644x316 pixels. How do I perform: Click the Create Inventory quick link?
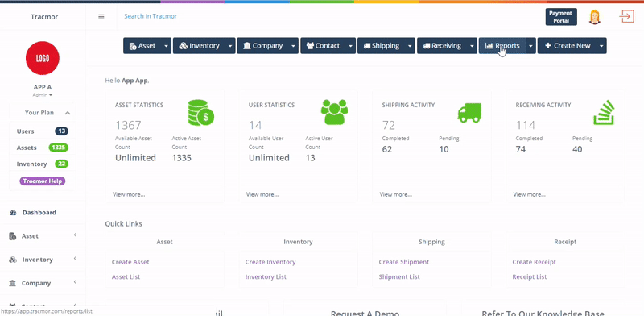coord(270,262)
